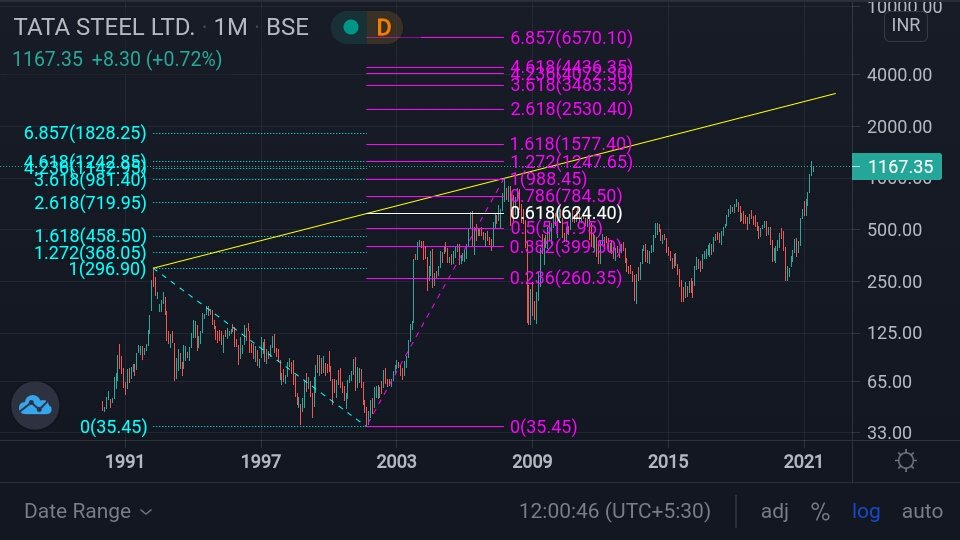
Task: Click the green market status dot
Action: click(x=351, y=27)
